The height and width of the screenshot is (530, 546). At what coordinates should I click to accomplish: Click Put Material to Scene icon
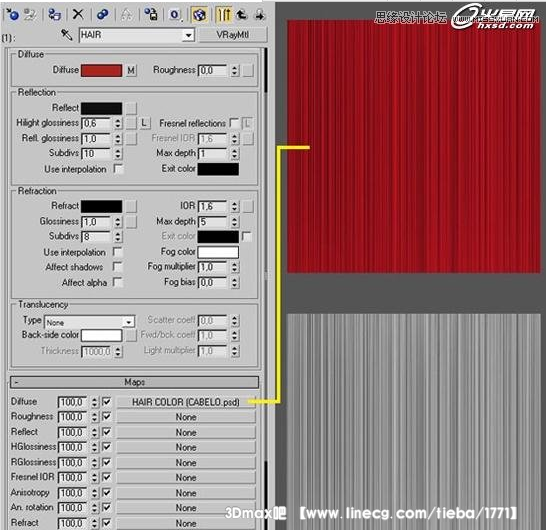tap(31, 15)
